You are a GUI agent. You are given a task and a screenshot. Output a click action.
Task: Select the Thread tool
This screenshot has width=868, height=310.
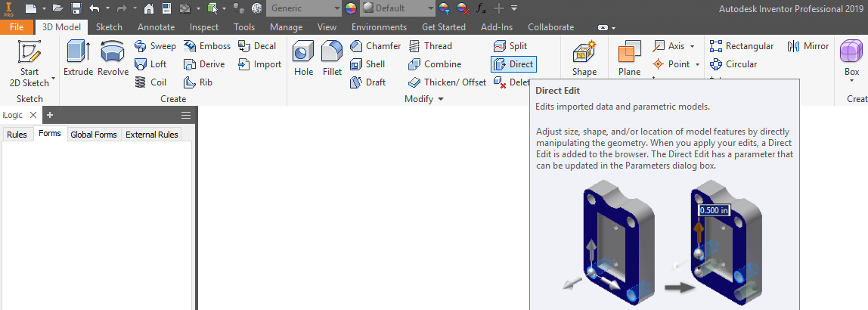[x=430, y=46]
